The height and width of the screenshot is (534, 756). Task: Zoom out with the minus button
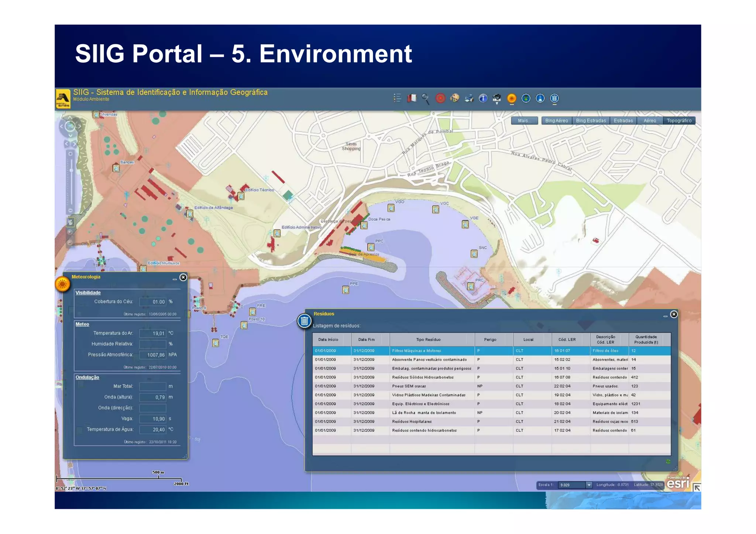coord(70,210)
